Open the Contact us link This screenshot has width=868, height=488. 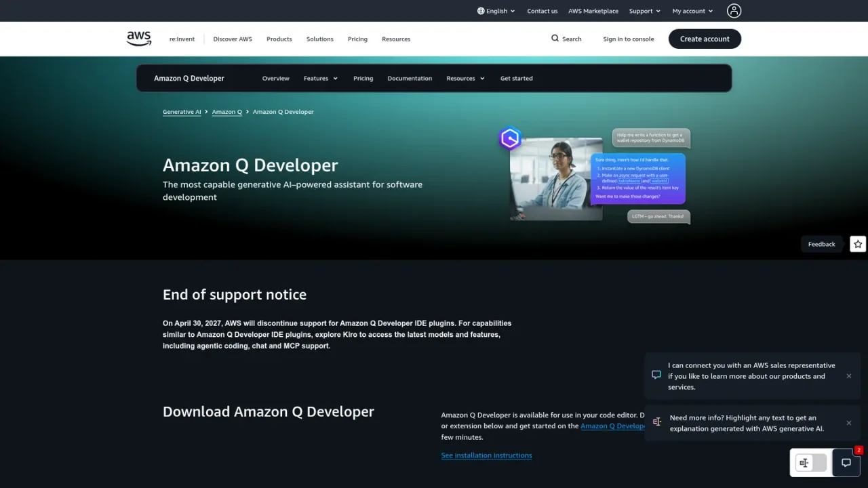(542, 11)
